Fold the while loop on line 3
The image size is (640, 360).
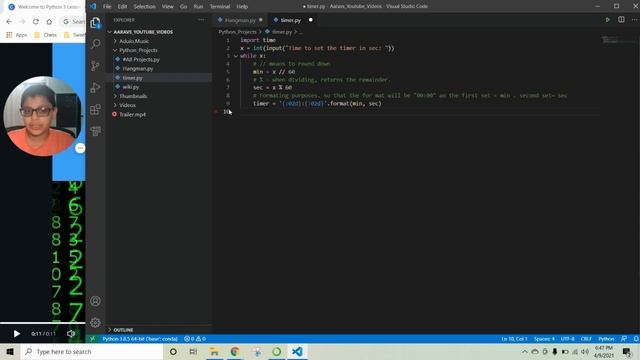pos(236,56)
